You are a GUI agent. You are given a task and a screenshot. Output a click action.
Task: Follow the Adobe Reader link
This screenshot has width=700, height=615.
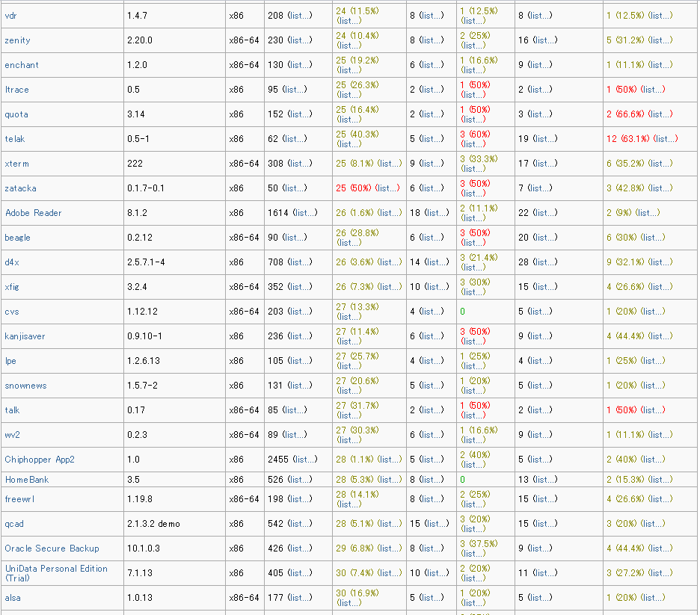[x=34, y=213]
